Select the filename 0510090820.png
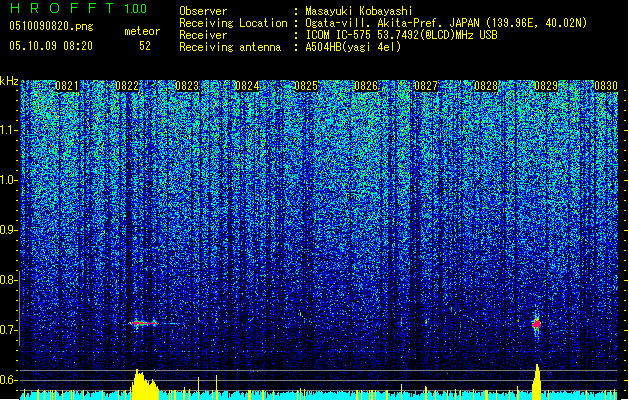Image resolution: width=629 pixels, height=400 pixels. (51, 26)
